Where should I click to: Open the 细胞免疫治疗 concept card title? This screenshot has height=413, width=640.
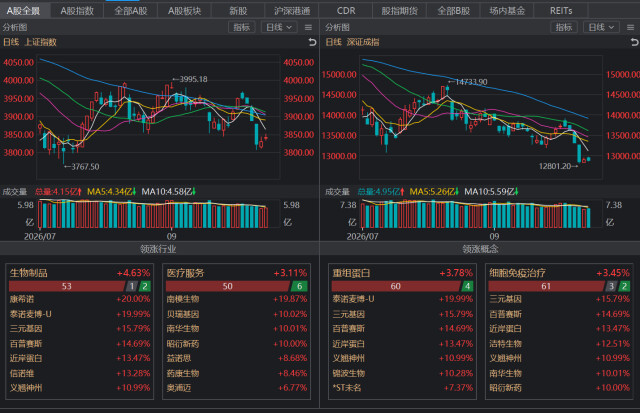click(517, 273)
